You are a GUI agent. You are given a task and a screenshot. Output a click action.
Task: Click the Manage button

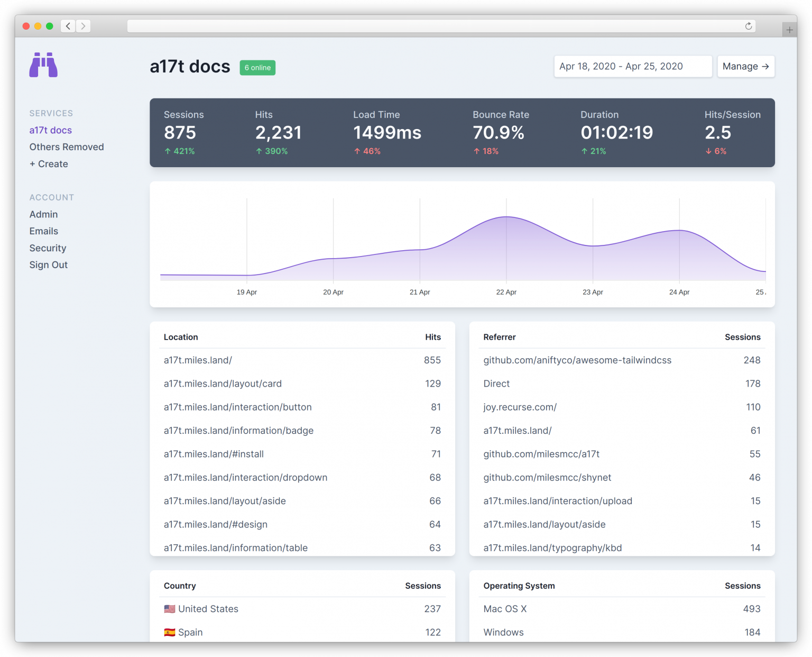click(x=745, y=66)
